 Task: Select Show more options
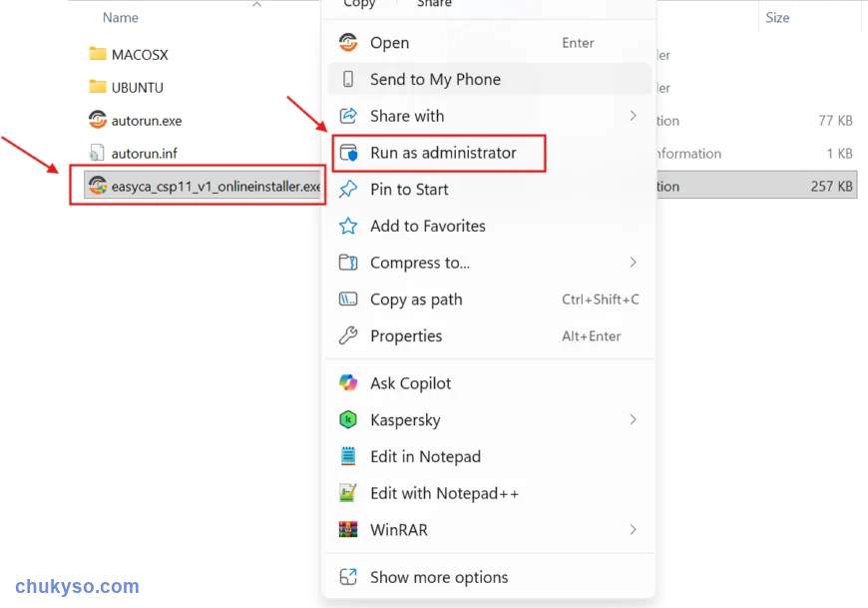pos(489,577)
